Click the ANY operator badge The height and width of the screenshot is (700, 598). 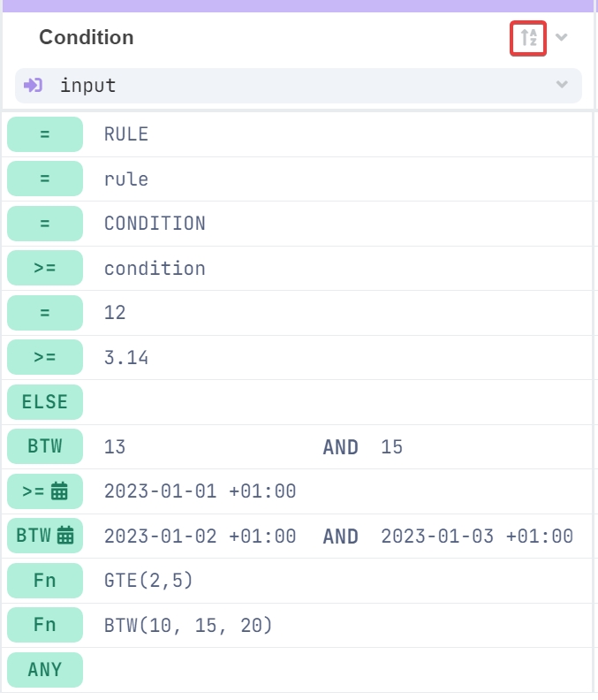tap(45, 670)
